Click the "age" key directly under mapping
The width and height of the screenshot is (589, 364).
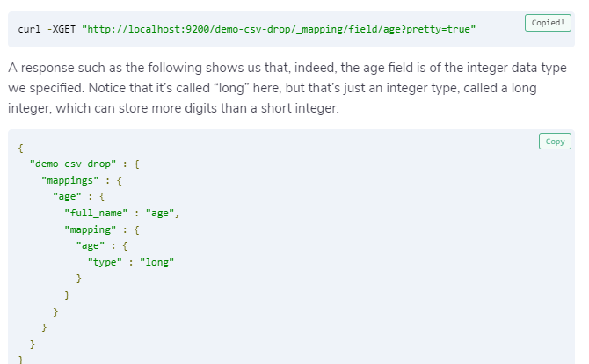click(91, 245)
